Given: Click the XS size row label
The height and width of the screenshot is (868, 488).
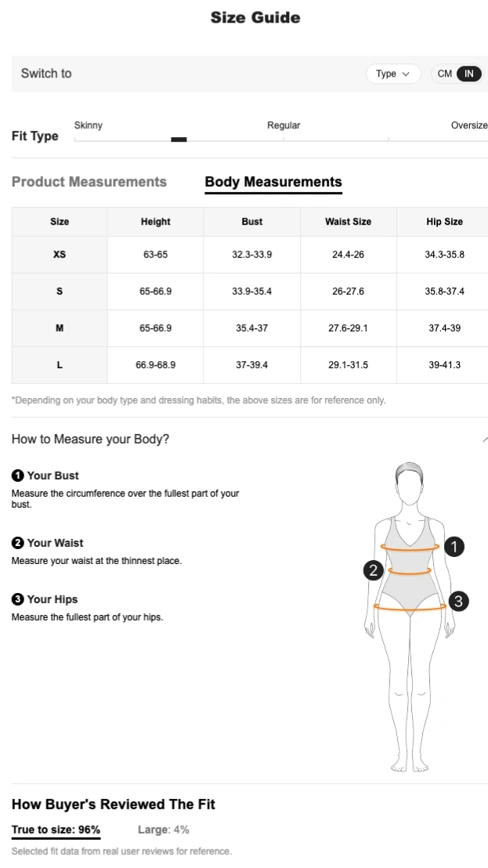Looking at the screenshot, I should coord(60,255).
